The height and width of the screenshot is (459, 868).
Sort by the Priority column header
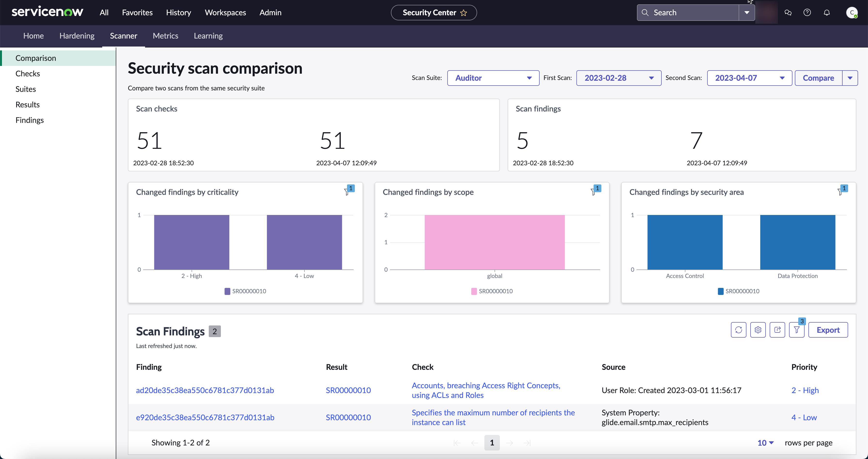[x=804, y=367]
